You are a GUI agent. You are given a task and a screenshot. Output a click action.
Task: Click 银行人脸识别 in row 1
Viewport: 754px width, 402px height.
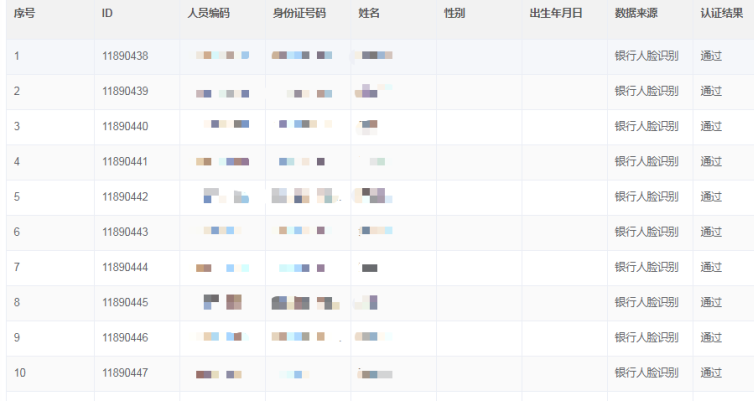646,56
